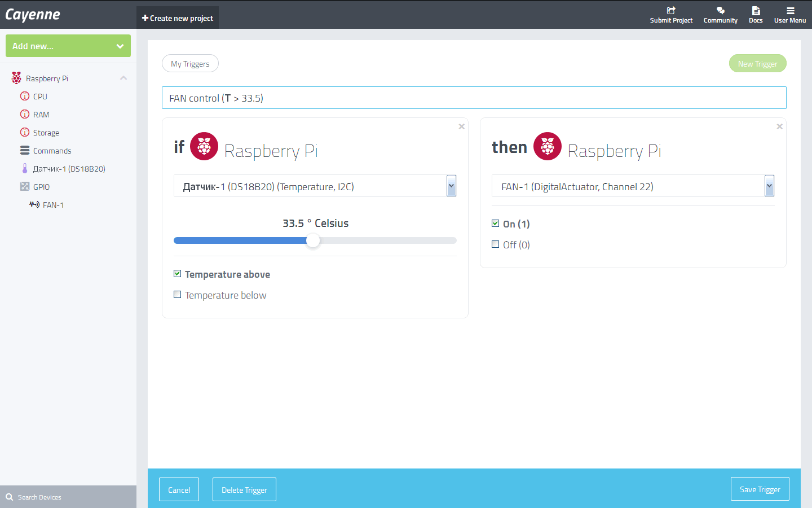Viewport: 812px width, 508px height.
Task: Check the Off (0) checkbox
Action: point(496,244)
